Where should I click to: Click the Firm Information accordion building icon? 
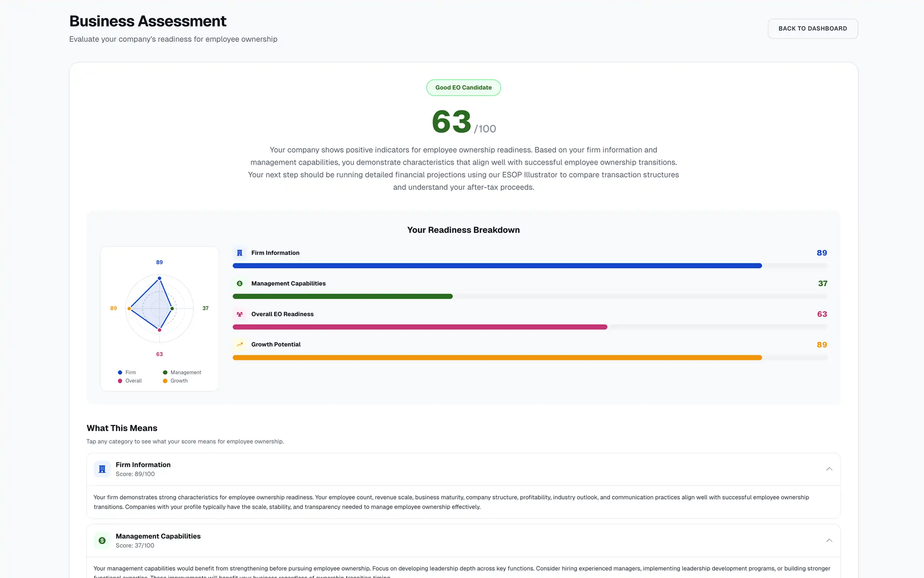[102, 469]
